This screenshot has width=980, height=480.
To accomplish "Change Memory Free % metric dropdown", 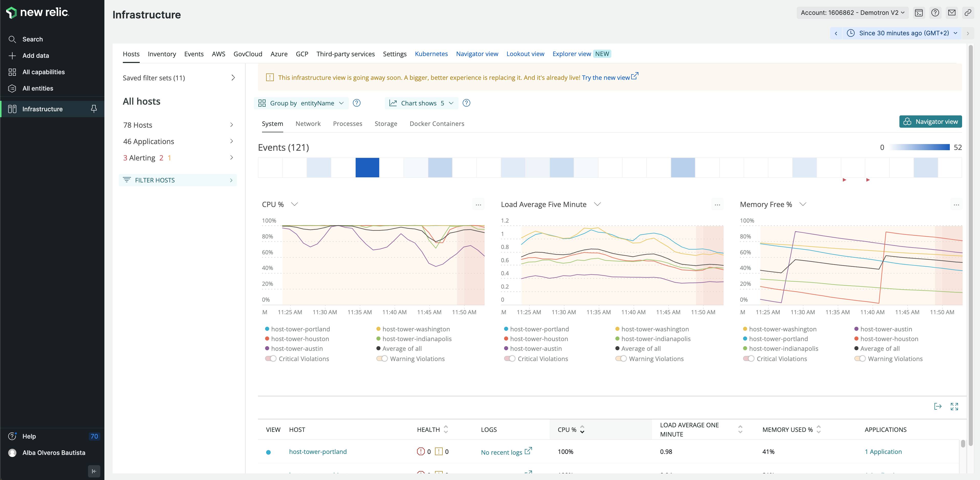I will pyautogui.click(x=803, y=204).
